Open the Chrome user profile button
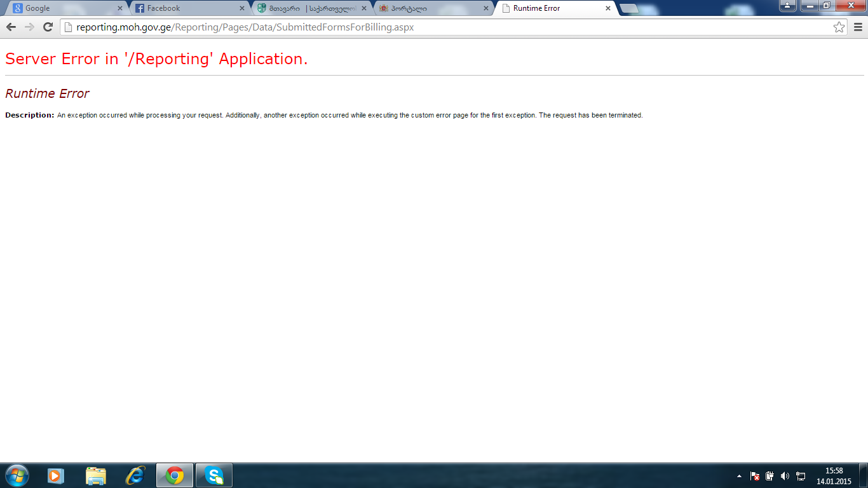 pyautogui.click(x=787, y=6)
